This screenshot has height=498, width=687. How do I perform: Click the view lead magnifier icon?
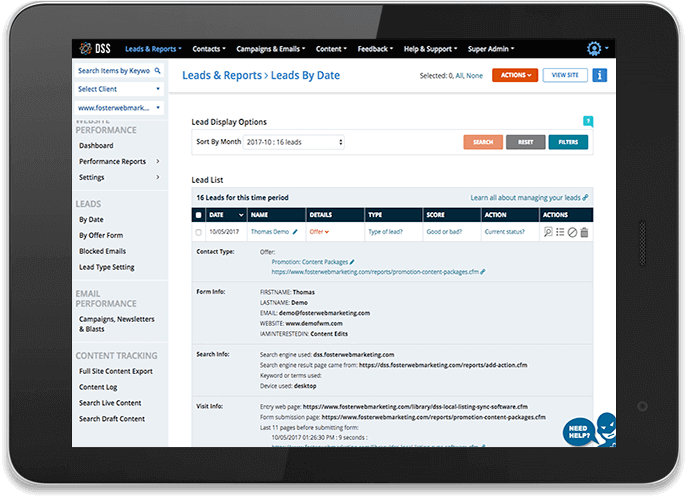[x=548, y=232]
